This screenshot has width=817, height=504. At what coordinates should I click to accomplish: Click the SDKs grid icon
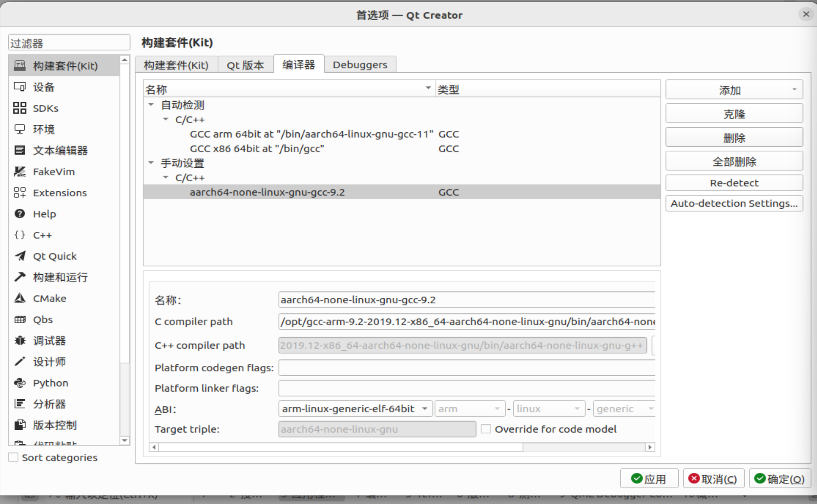tap(20, 108)
